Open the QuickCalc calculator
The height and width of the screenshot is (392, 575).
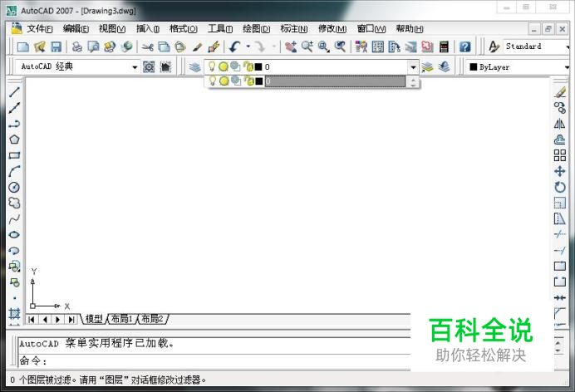(444, 47)
